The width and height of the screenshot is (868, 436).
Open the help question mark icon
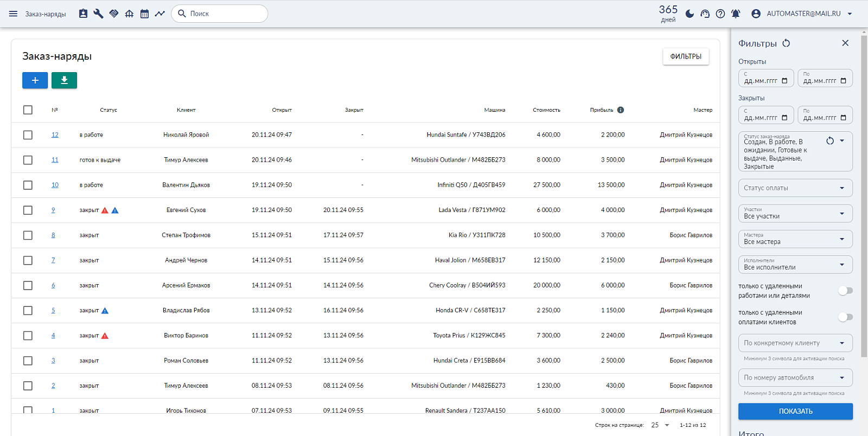point(720,14)
